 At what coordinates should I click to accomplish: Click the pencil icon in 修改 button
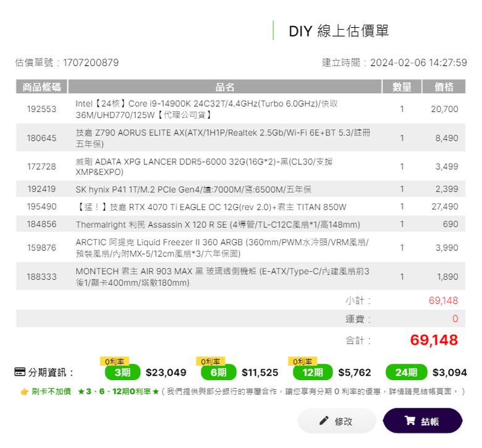[324, 420]
